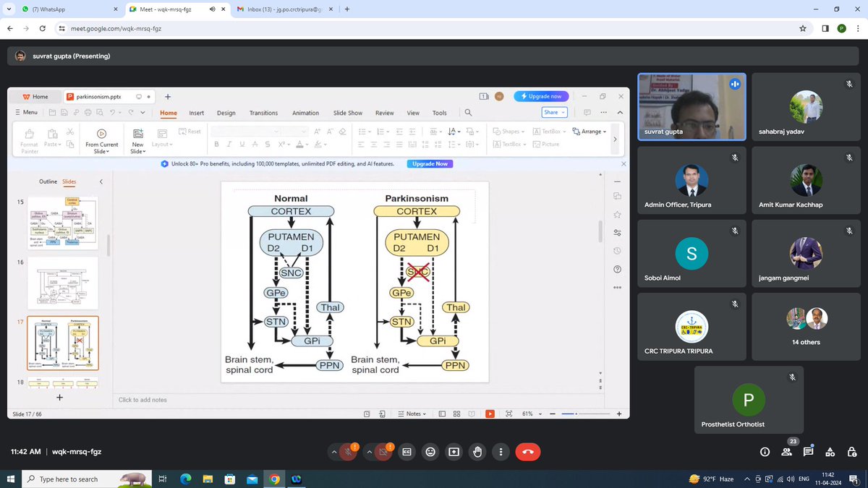Expand audio settings arrow beside microphone
This screenshot has width=868, height=488.
pos(334,452)
